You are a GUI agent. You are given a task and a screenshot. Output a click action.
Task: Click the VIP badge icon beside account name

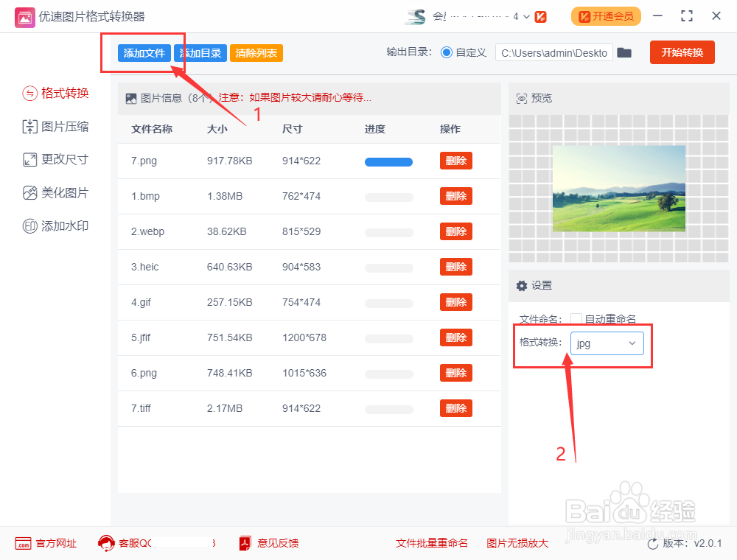tap(540, 17)
